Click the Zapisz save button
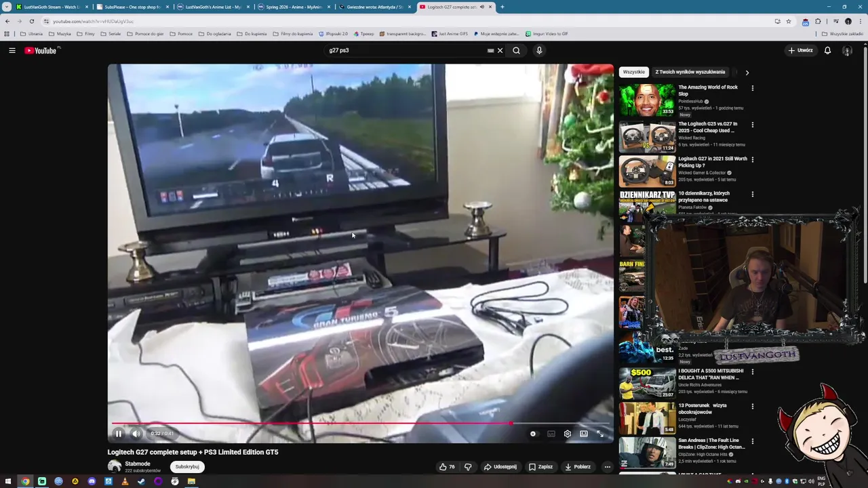Image resolution: width=868 pixels, height=488 pixels. 540,466
